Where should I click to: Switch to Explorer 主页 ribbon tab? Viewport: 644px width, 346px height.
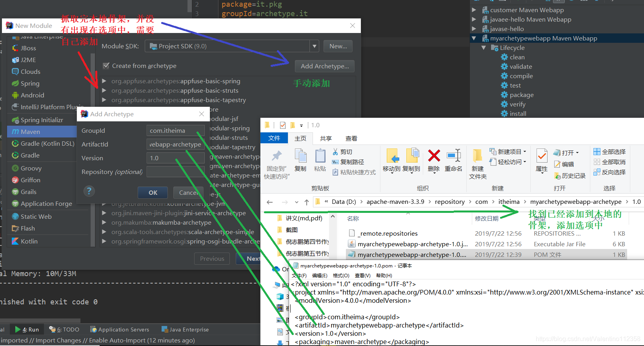pyautogui.click(x=300, y=138)
